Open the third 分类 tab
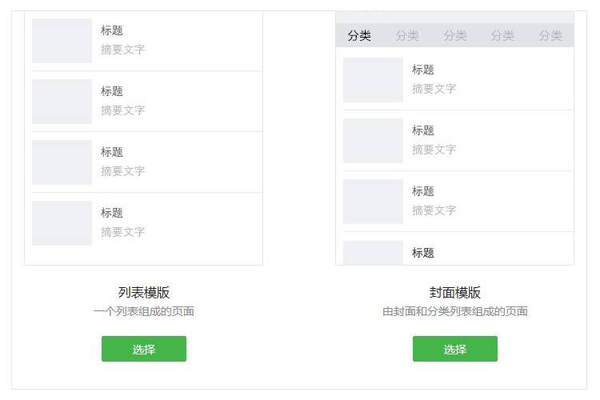600x400 pixels. pyautogui.click(x=455, y=36)
